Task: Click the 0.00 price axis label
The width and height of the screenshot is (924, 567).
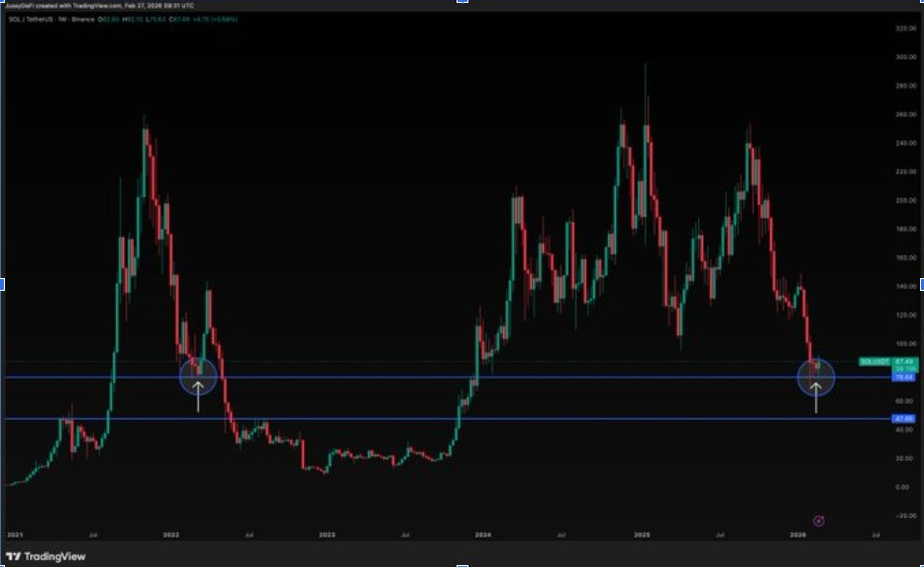Action: tap(902, 487)
